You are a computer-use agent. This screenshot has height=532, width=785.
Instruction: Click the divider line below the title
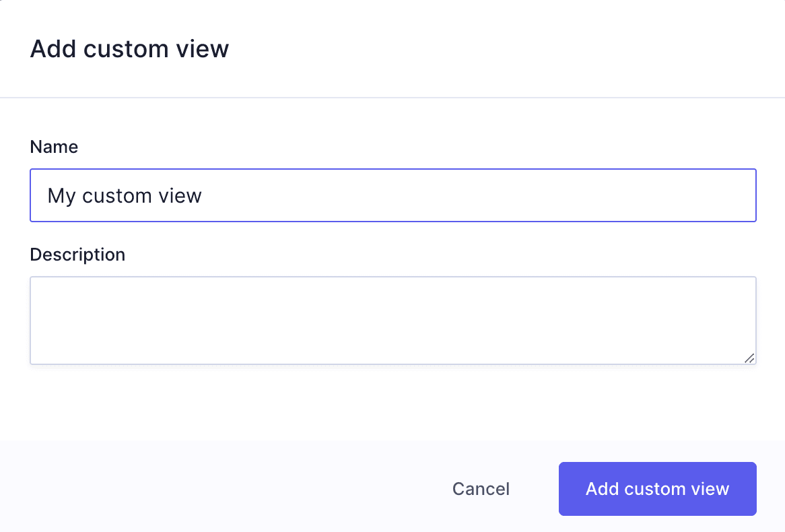pos(392,96)
